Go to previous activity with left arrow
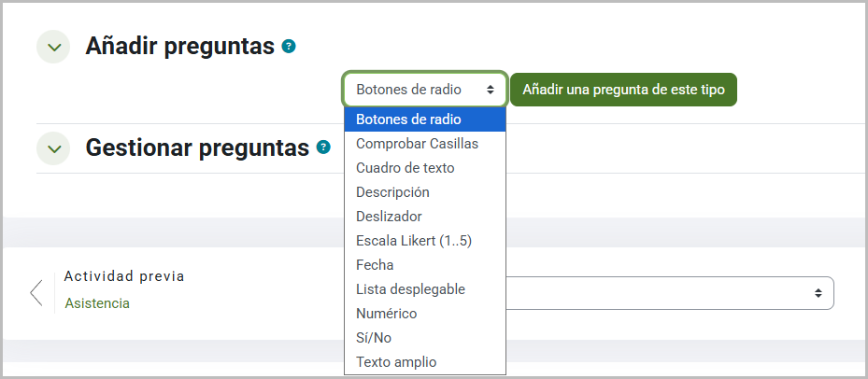This screenshot has height=379, width=868. 36,292
